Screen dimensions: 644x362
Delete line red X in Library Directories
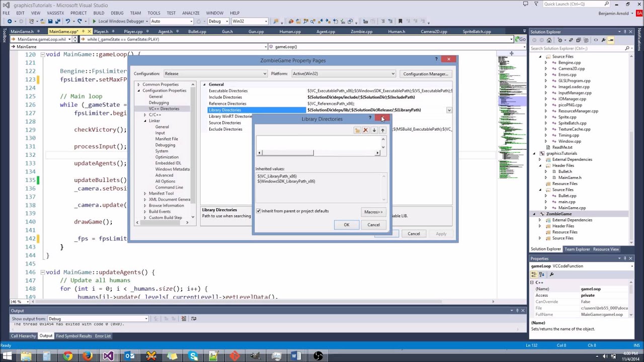[366, 130]
